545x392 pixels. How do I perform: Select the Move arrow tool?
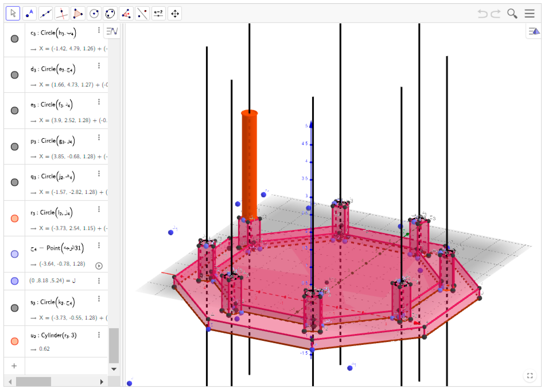point(13,14)
